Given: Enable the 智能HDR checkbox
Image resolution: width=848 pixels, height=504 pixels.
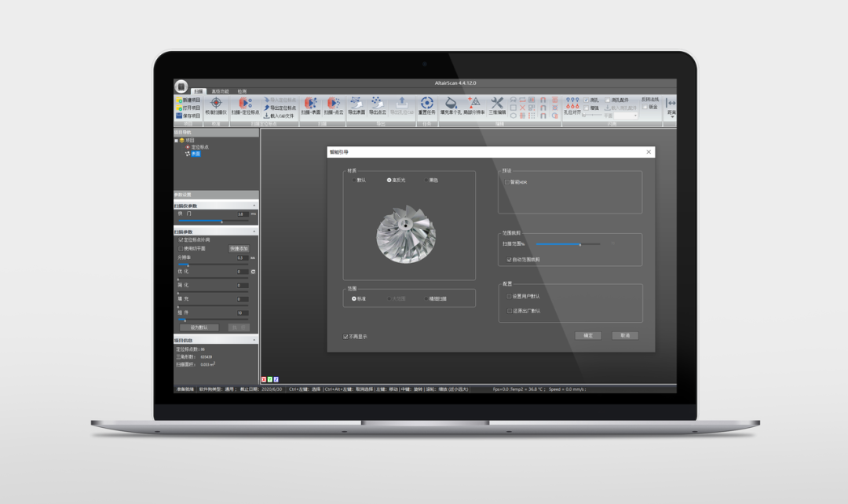Looking at the screenshot, I should 507,182.
